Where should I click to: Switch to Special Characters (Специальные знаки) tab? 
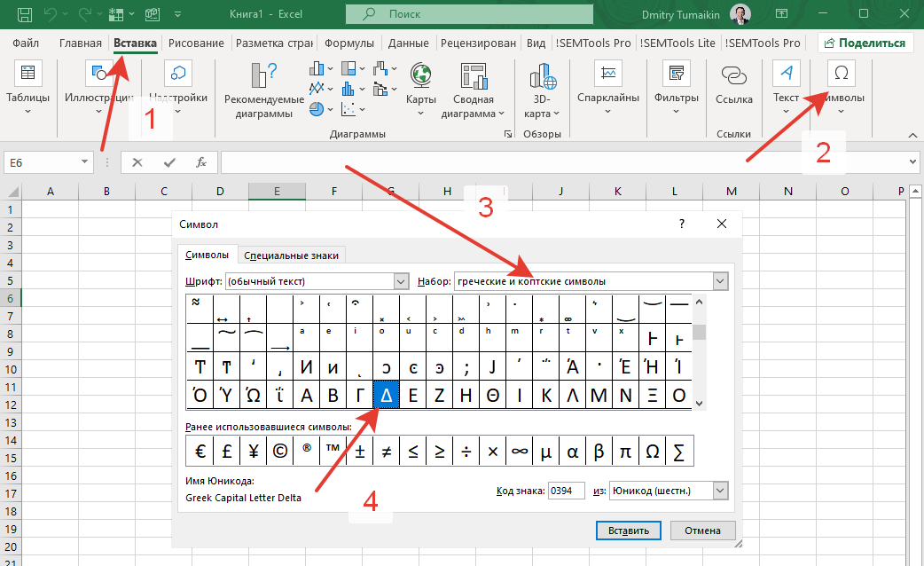[292, 255]
